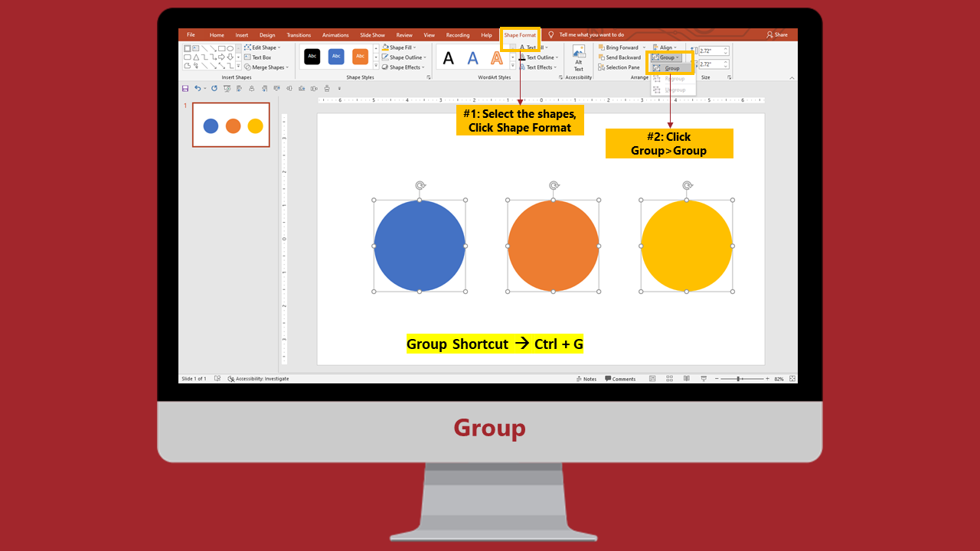Switch to the Design tab
Image resolution: width=980 pixels, height=551 pixels.
(x=267, y=35)
